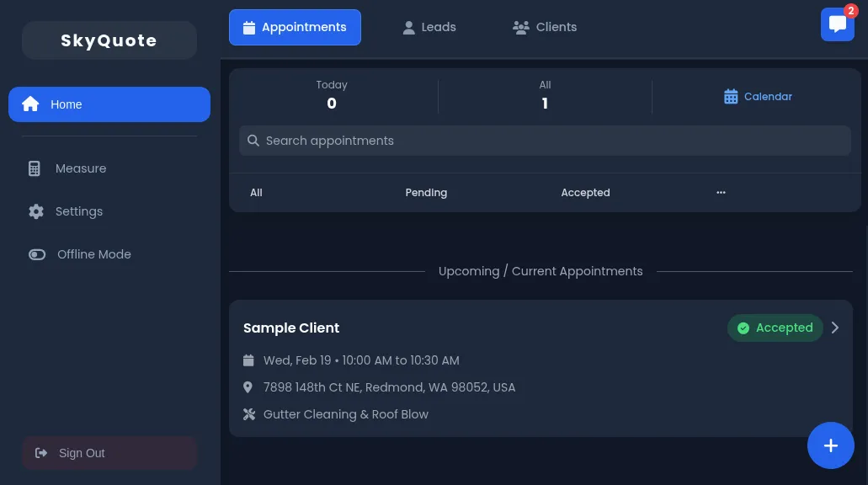Click the appointment date calendar icon
Image resolution: width=868 pixels, height=485 pixels.
pyautogui.click(x=248, y=360)
